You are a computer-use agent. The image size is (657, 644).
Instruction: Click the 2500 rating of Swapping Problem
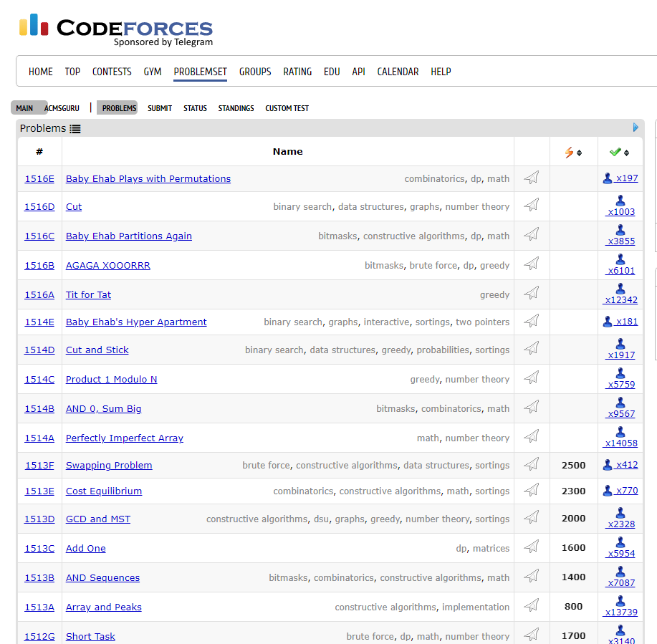(x=573, y=466)
